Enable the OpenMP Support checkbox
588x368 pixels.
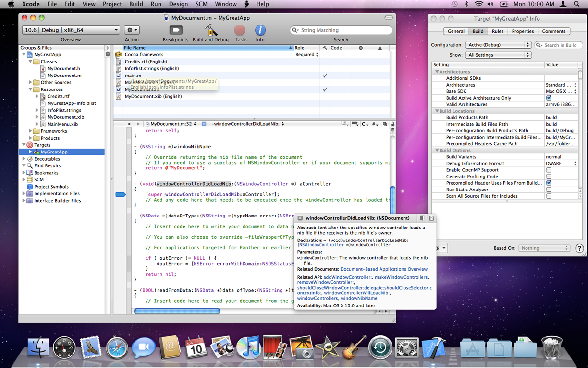coord(549,170)
